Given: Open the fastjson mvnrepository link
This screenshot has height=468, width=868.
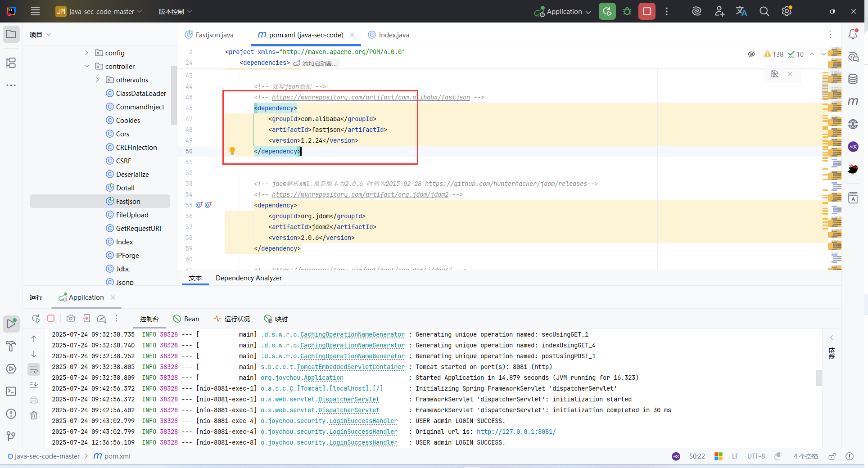Looking at the screenshot, I should click(x=371, y=97).
